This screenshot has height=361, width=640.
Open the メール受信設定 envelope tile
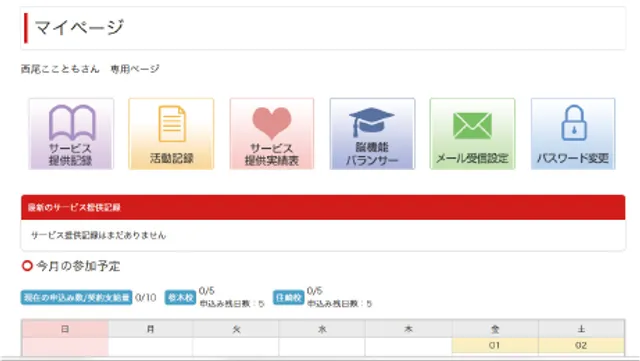pos(472,134)
